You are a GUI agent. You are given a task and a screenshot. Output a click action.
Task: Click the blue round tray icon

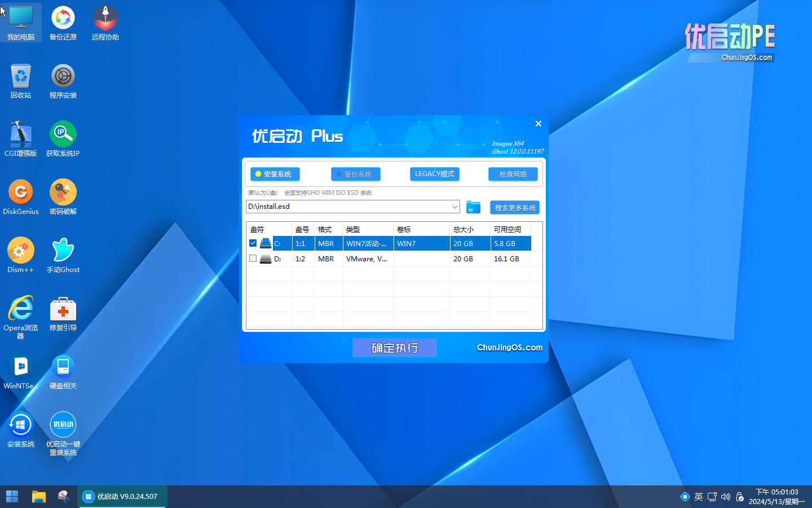click(685, 497)
